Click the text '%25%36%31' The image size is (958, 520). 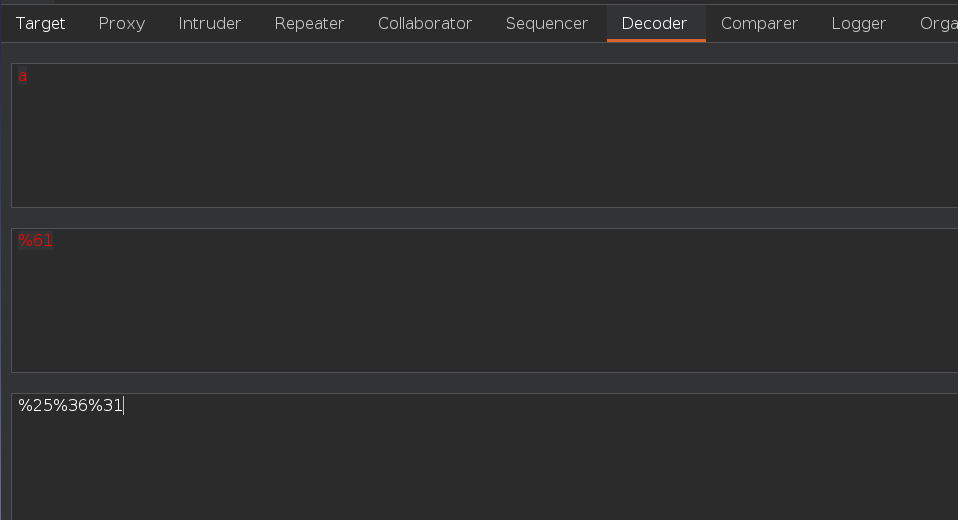(x=70, y=406)
